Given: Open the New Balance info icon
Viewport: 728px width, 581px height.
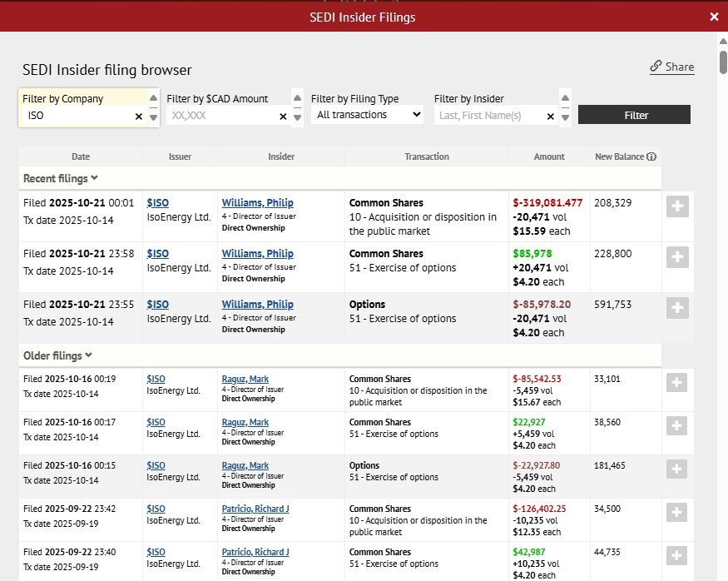Looking at the screenshot, I should click(651, 156).
